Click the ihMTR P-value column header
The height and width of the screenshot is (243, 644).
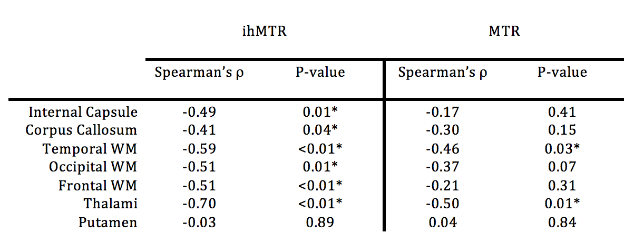click(x=320, y=72)
